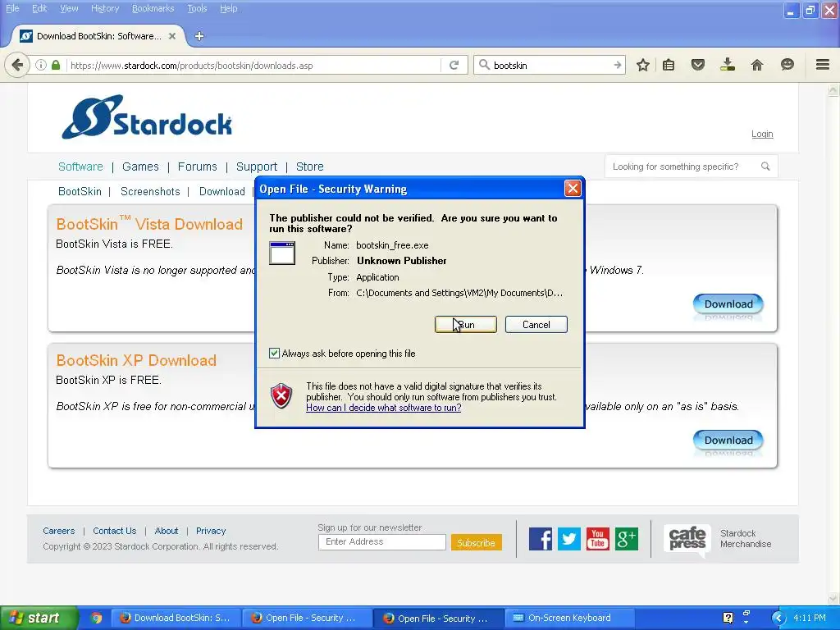Close the Download BootSkin tab
840x630 pixels.
172,36
